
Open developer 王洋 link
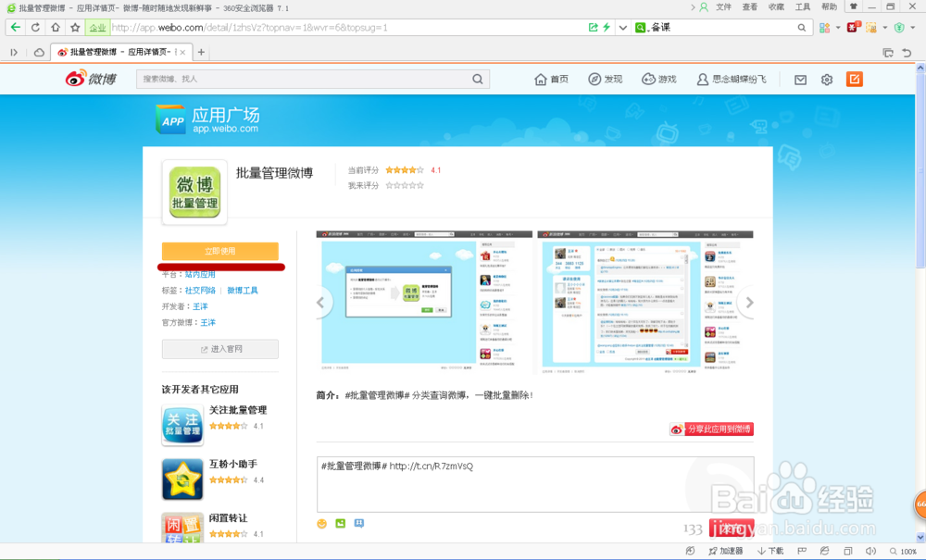point(200,306)
